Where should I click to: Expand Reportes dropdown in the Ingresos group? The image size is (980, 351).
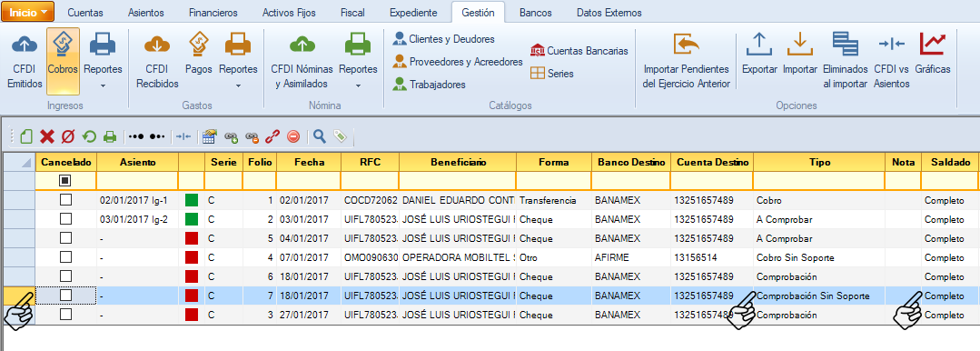pos(103,61)
